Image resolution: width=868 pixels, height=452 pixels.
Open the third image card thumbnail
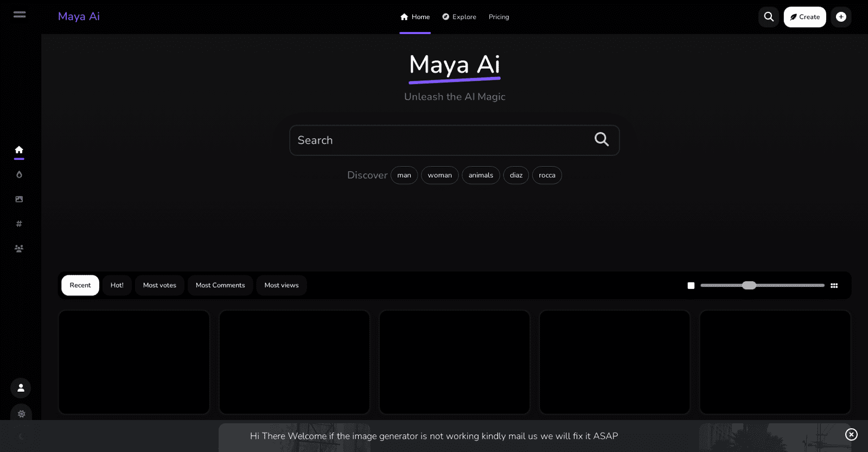[455, 362]
